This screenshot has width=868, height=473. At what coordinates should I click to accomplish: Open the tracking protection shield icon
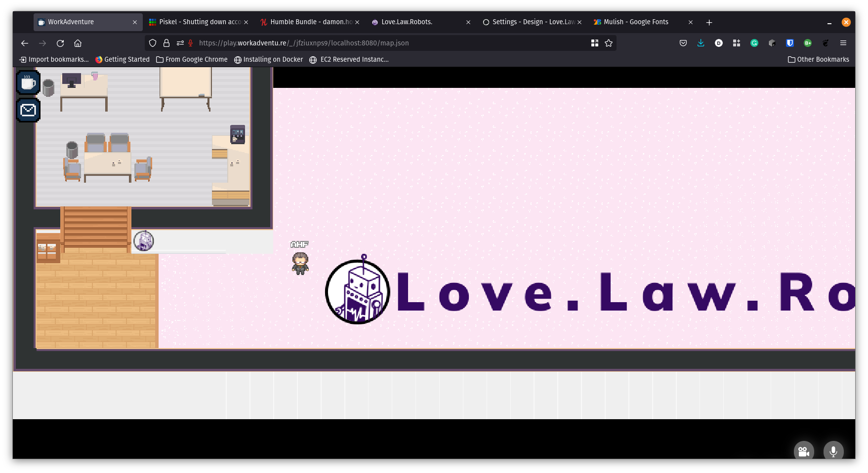(153, 43)
